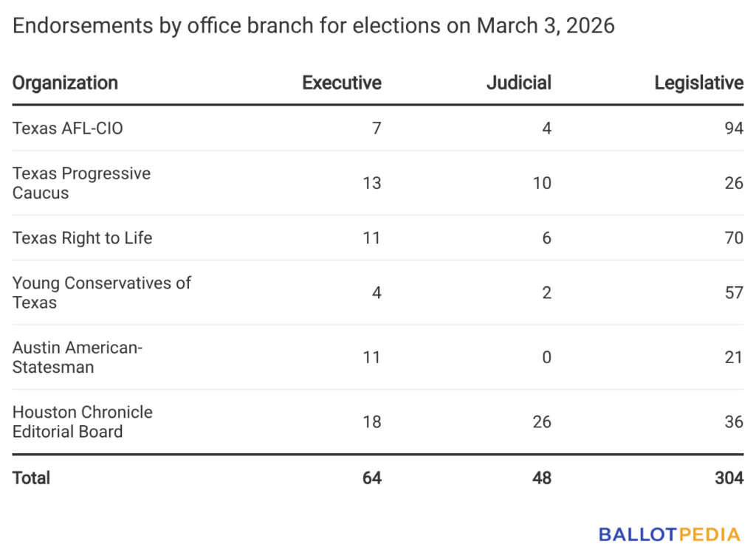Click the Organization column header
Screen dimensions: 756x558
tap(65, 83)
